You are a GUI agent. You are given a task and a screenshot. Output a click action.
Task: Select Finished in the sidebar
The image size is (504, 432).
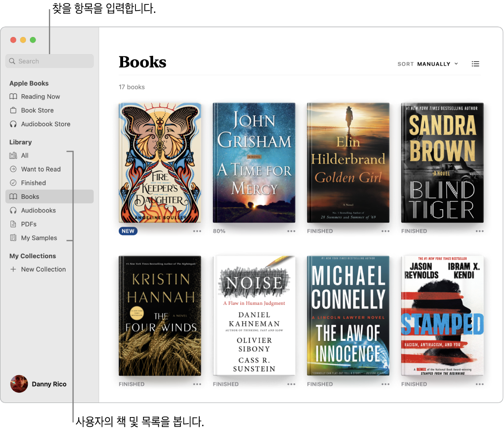tap(34, 183)
